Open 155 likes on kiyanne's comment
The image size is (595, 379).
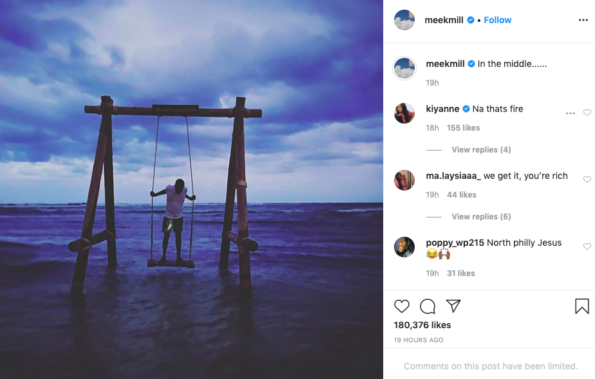[463, 128]
